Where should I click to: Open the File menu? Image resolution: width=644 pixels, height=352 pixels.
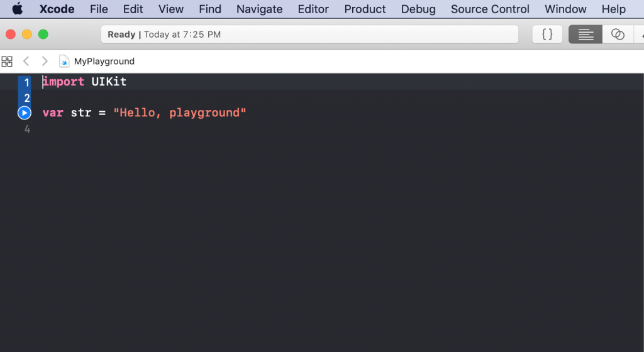pyautogui.click(x=99, y=9)
